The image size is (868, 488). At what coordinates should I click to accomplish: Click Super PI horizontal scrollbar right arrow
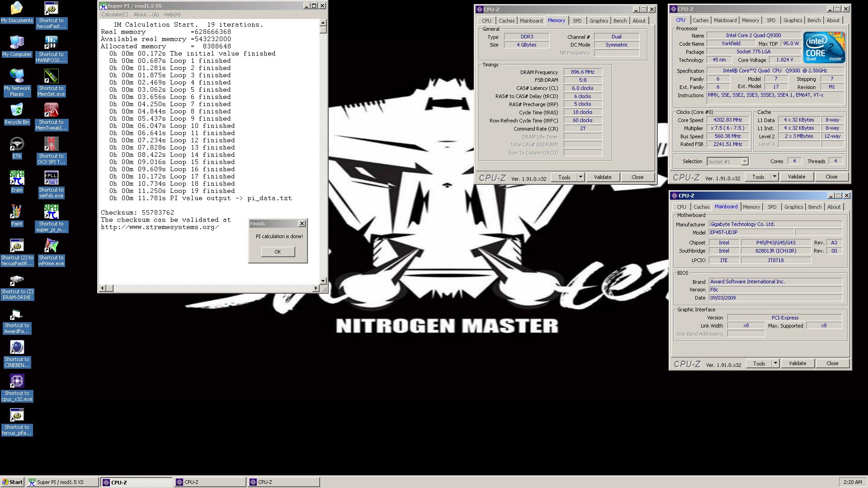pyautogui.click(x=316, y=288)
